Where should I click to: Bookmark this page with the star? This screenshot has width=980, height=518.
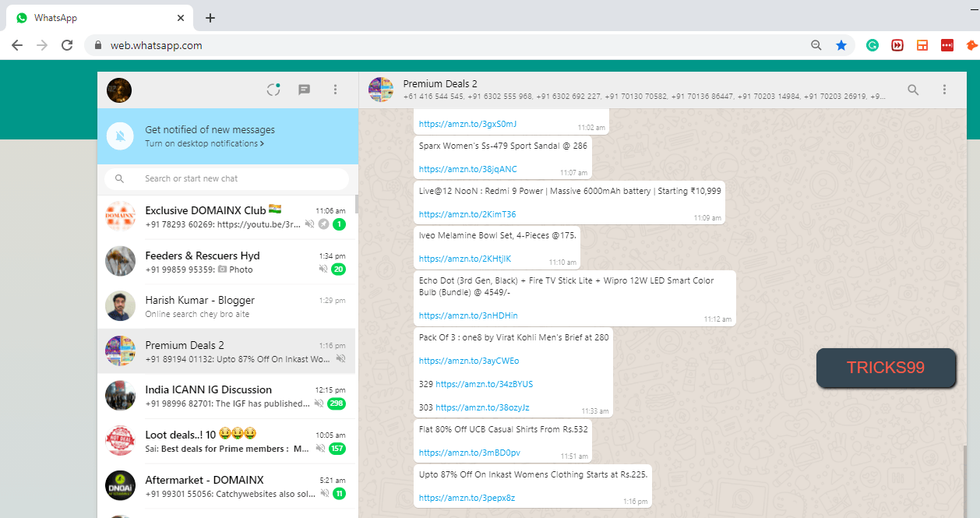(841, 45)
